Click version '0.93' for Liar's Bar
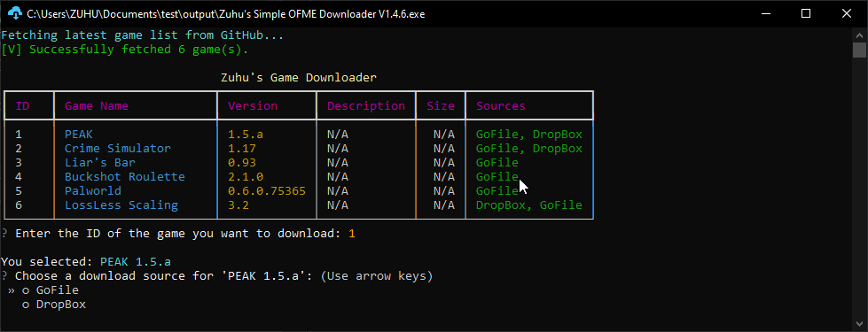 coord(242,163)
